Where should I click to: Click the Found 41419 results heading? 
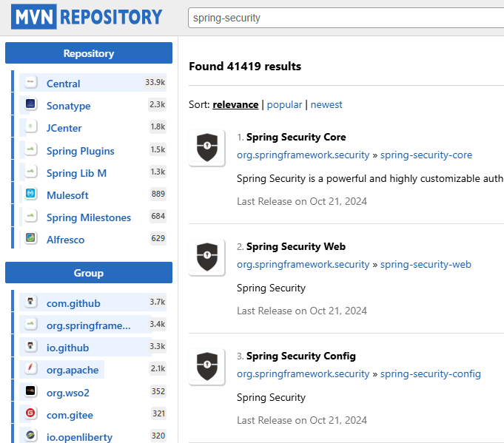click(x=245, y=66)
